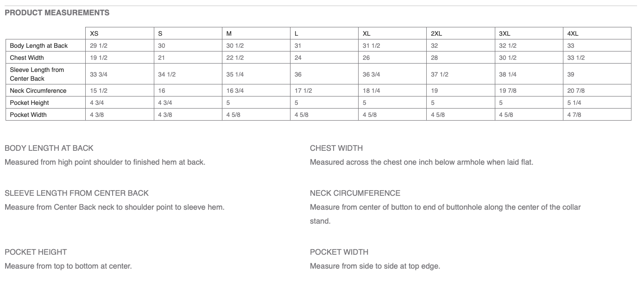Screen dimensions: 644x296
Task: Click the 33 1/2 chest width cell
Action: 576,58
